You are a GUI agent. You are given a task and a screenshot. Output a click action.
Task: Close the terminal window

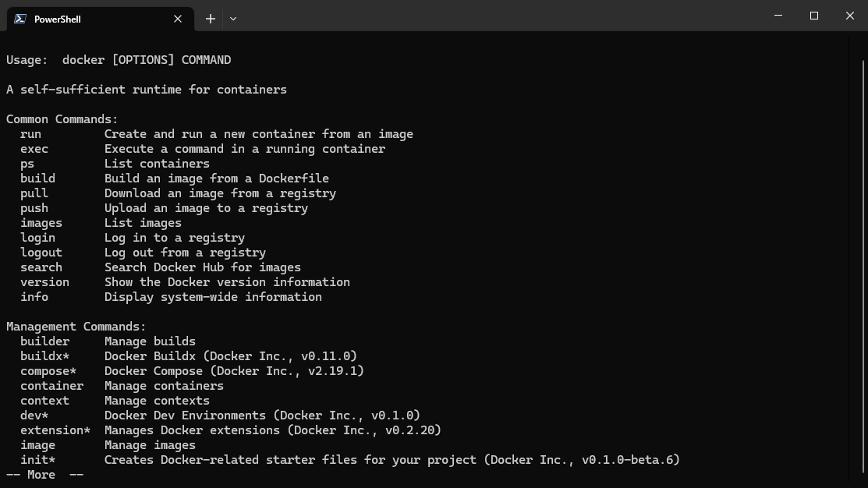[x=850, y=16]
